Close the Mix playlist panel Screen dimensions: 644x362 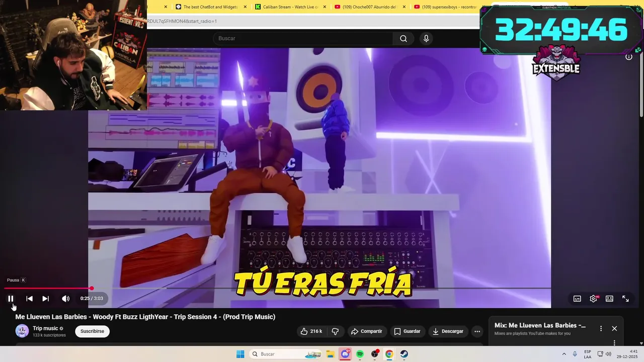click(614, 328)
